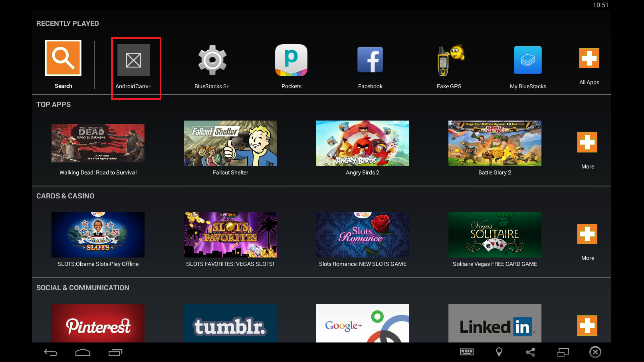Click 'Walking Dead: Road to Survival' label
Screen dimensions: 644x362
tap(98, 173)
